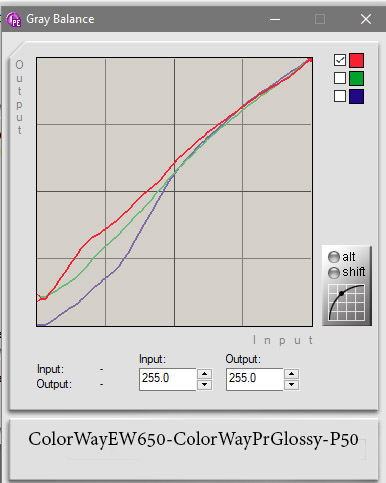Click the Output value field

(x=255, y=379)
